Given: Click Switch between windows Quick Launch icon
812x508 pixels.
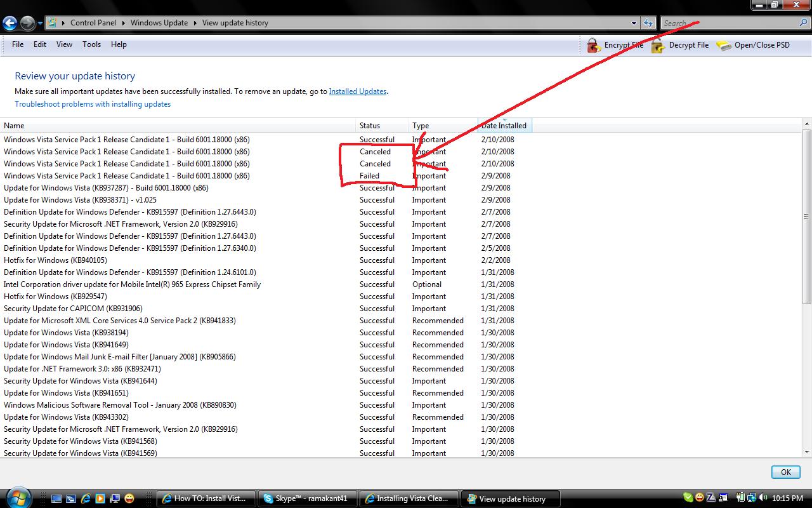Looking at the screenshot, I should pyautogui.click(x=70, y=498).
